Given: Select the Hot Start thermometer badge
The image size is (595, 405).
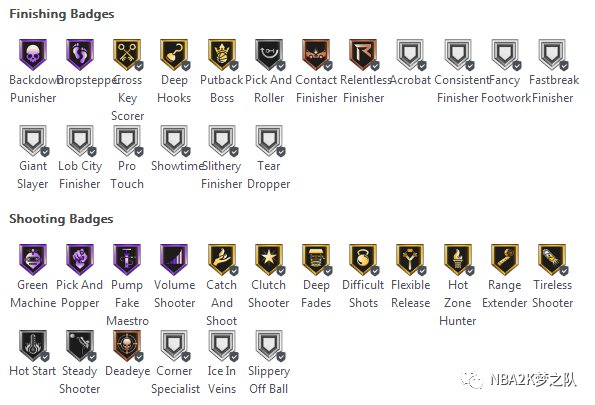Looking at the screenshot, I should [x=33, y=346].
